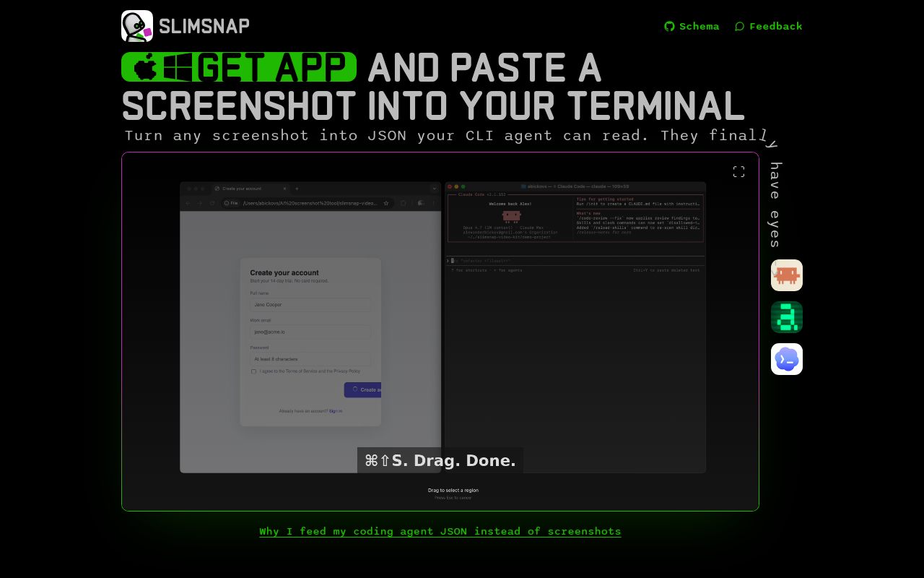The image size is (924, 578).
Task: Click the browser address bar in demo
Action: tap(307, 203)
